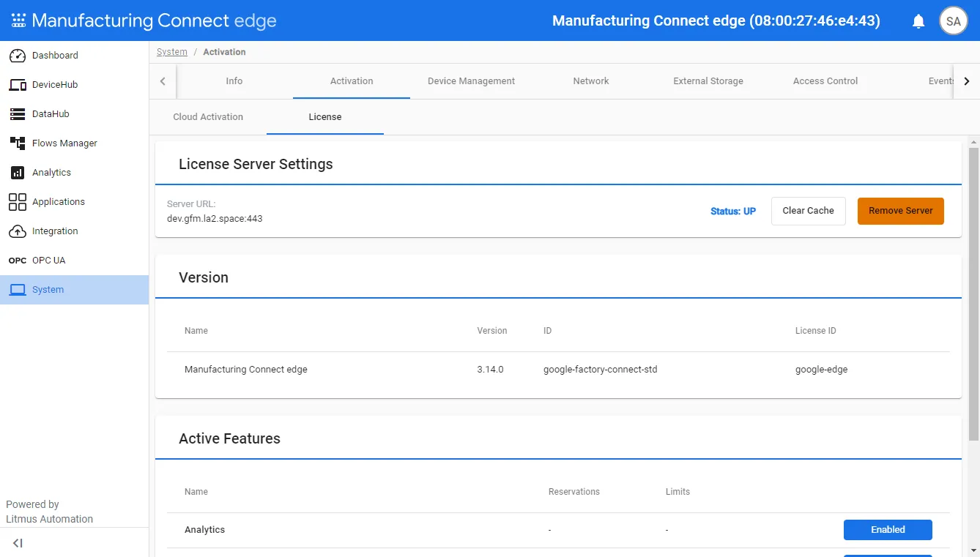This screenshot has height=557, width=980.
Task: Click the server URL dev.gfm.la2.space:443
Action: (215, 218)
